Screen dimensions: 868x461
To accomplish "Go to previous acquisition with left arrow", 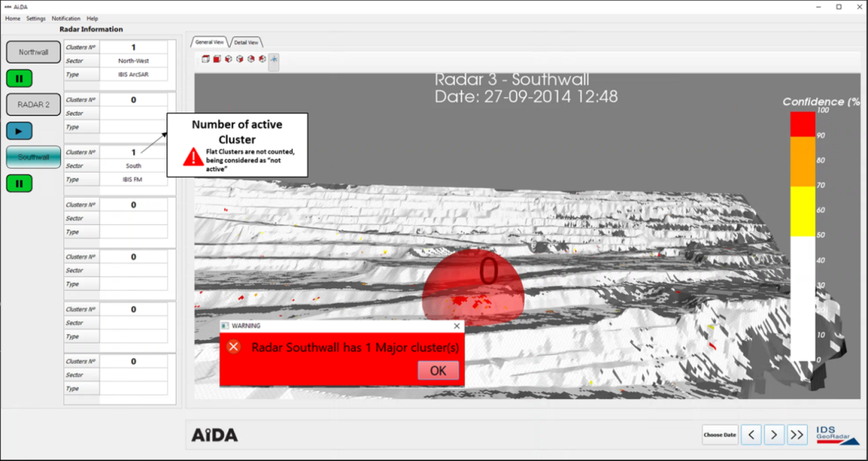I will tap(751, 434).
